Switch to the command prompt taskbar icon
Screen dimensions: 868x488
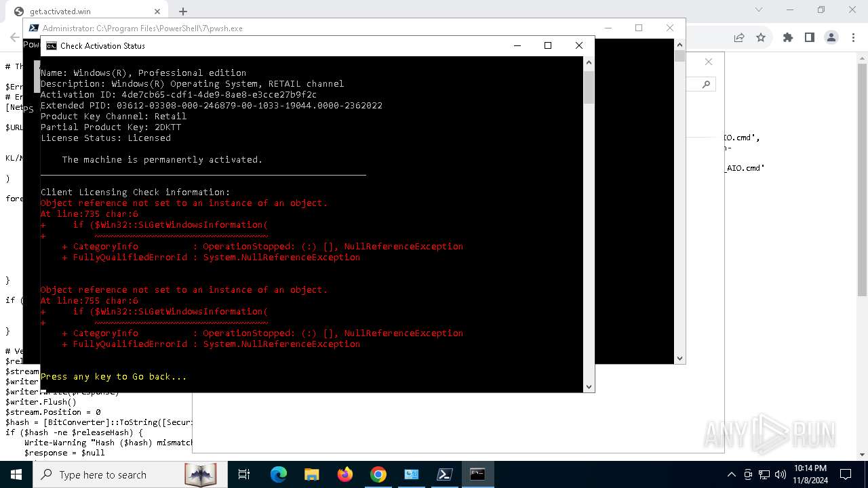pyautogui.click(x=478, y=474)
